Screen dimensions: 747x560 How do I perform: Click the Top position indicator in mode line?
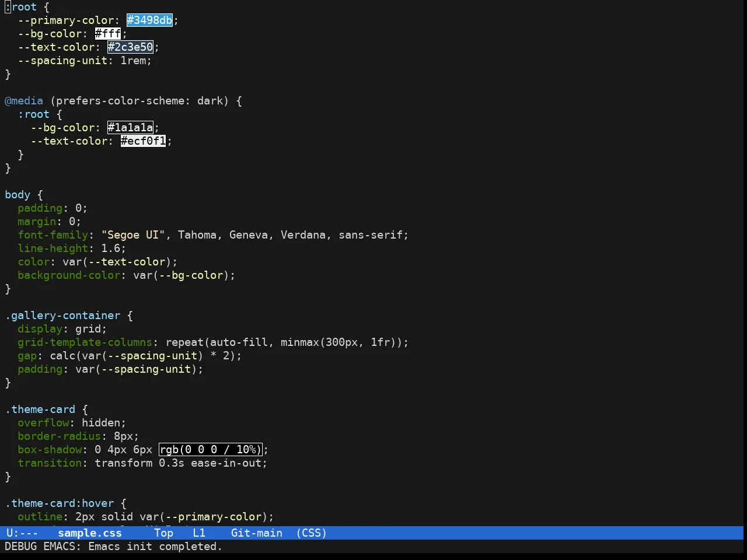coord(164,533)
